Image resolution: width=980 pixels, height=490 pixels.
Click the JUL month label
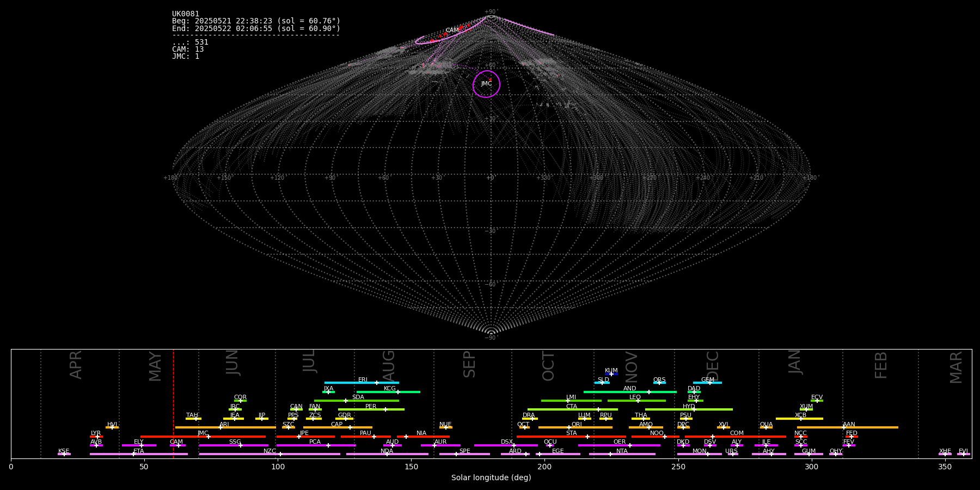click(309, 360)
